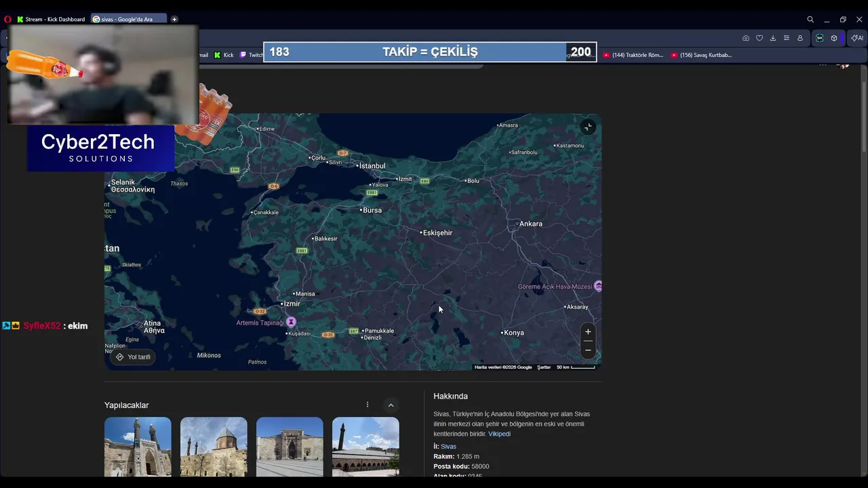Open the profile account icon
This screenshot has height=488, width=868.
tap(800, 38)
